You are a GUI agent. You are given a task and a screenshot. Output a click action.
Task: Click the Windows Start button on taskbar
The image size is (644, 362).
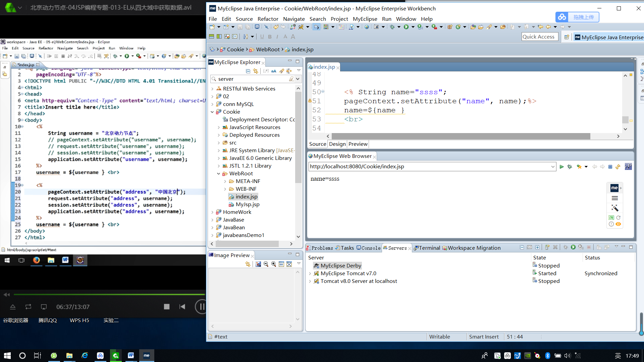[x=7, y=356]
